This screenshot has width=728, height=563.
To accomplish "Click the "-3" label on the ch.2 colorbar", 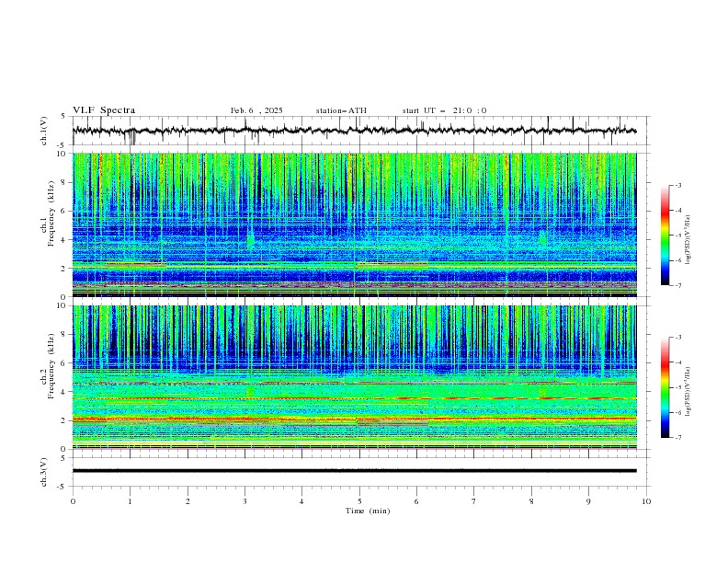I will [678, 338].
